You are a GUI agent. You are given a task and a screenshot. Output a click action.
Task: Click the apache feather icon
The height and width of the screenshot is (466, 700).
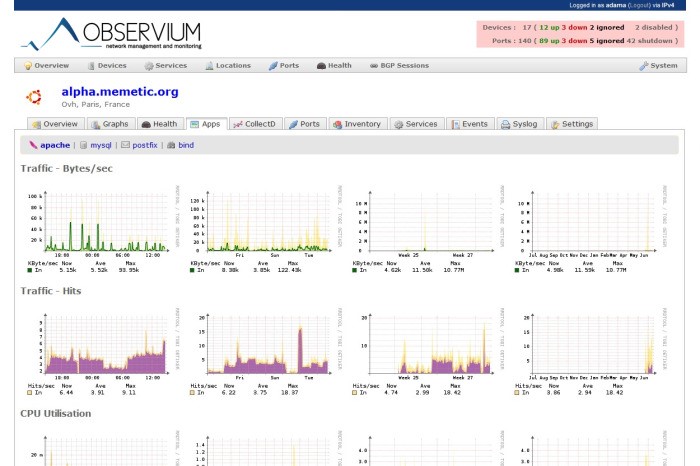33,145
